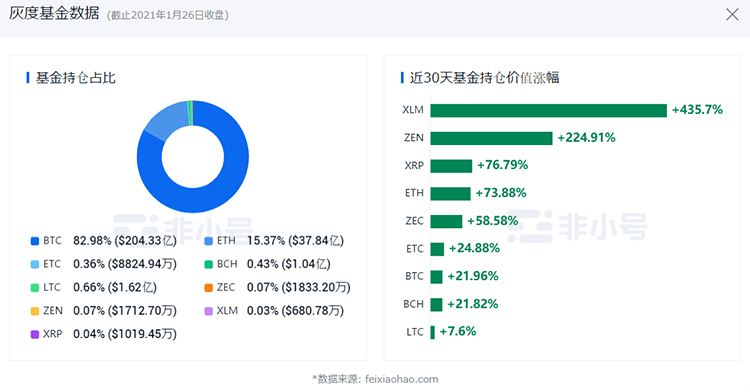
Task: Click the BCH bar in the growth chart
Action: 436,305
